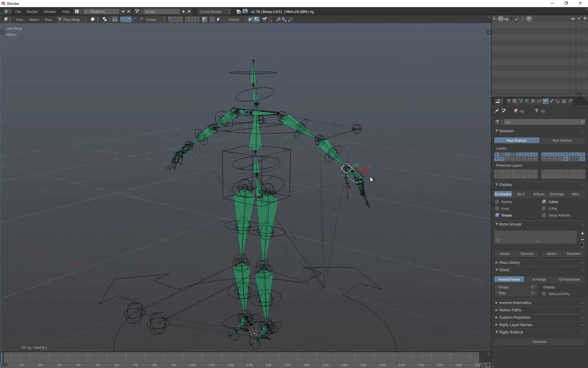Click the ghost Range value field
This screenshot has width=588, height=368.
516,287
